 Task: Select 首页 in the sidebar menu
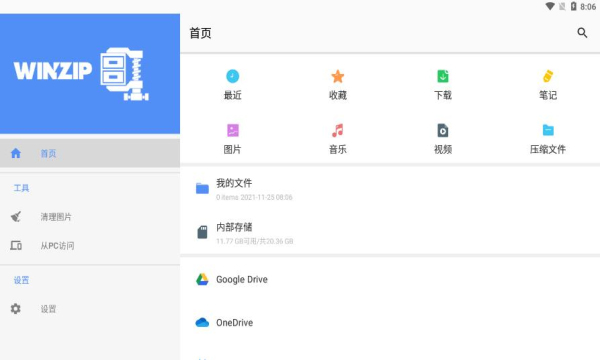pos(90,153)
